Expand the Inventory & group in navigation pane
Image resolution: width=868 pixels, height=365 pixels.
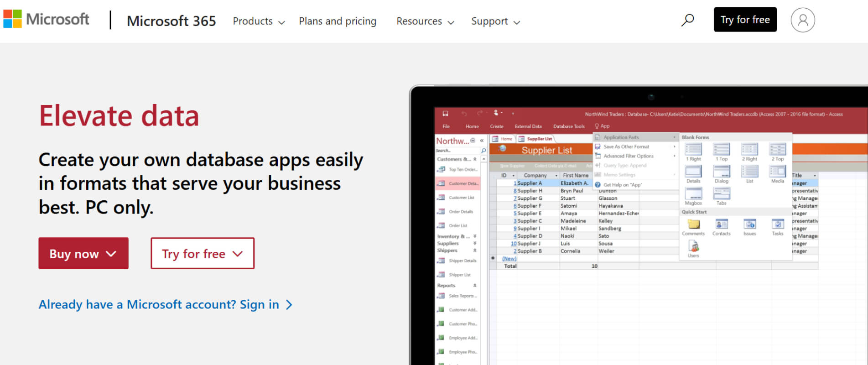pos(475,236)
